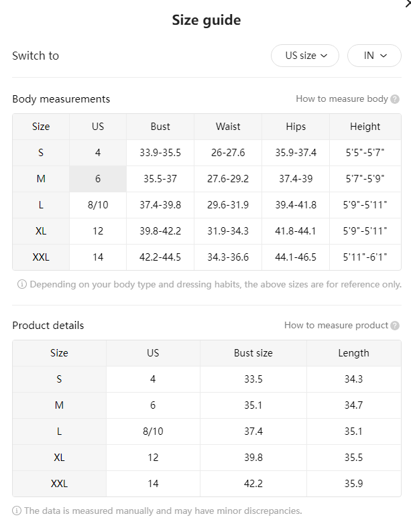
Task: Click the chevron arrow in the IN selector
Action: coord(384,56)
